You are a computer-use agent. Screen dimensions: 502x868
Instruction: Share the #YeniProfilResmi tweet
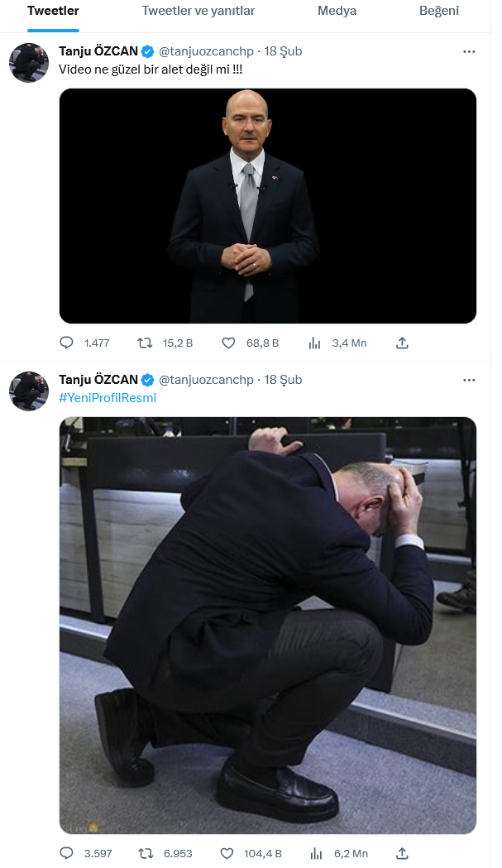point(402,853)
